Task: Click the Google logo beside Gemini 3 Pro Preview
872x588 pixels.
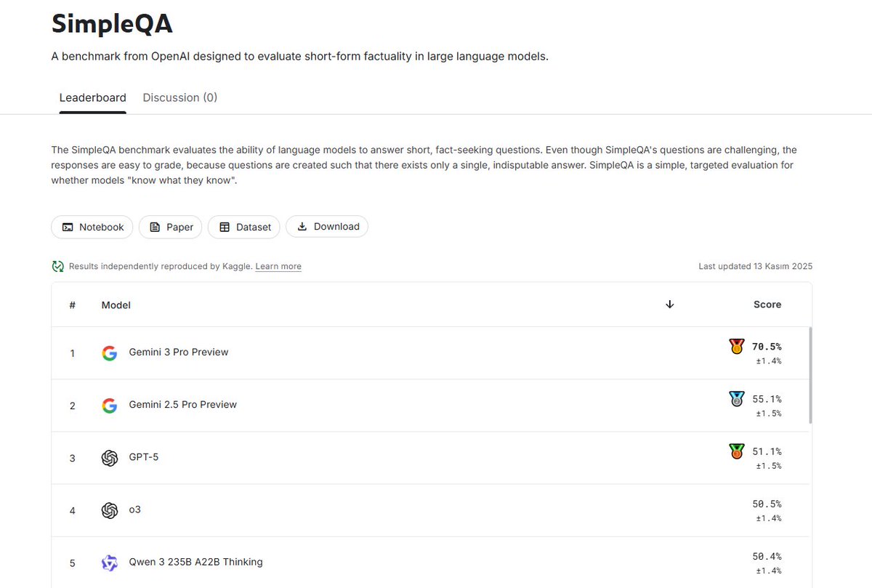Action: 110,353
